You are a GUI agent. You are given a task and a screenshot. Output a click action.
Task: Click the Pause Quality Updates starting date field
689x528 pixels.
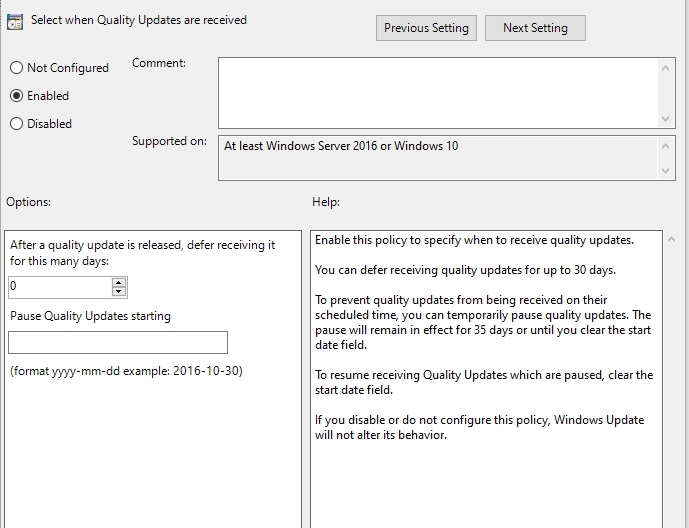click(x=118, y=343)
